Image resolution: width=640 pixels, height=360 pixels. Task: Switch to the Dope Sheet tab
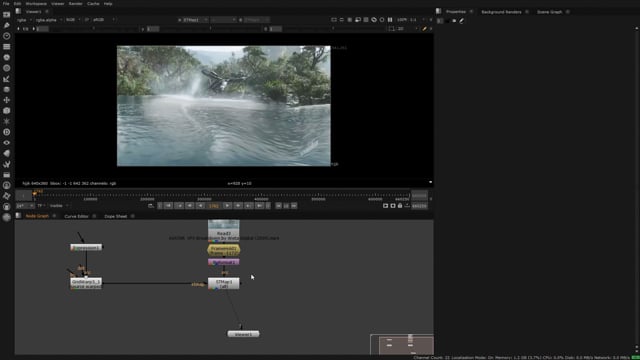click(x=116, y=216)
